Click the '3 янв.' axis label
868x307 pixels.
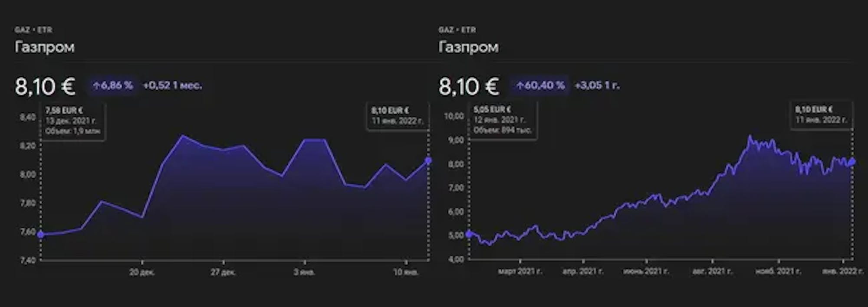(304, 272)
